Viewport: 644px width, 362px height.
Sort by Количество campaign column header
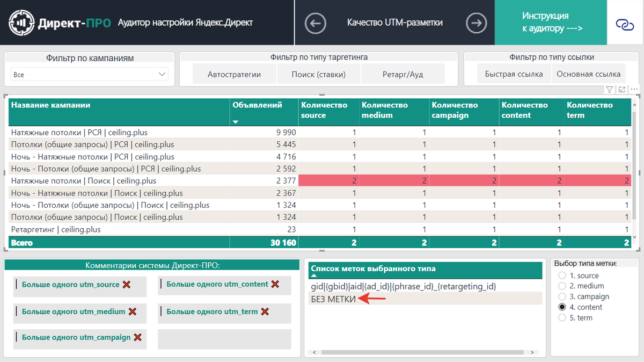coord(464,112)
